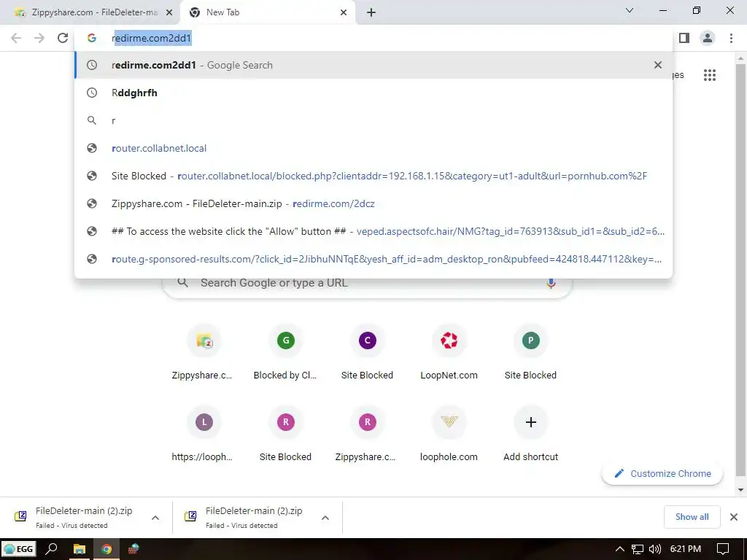The image size is (747, 560).
Task: Click the Search Google or type a URL box
Action: point(367,286)
